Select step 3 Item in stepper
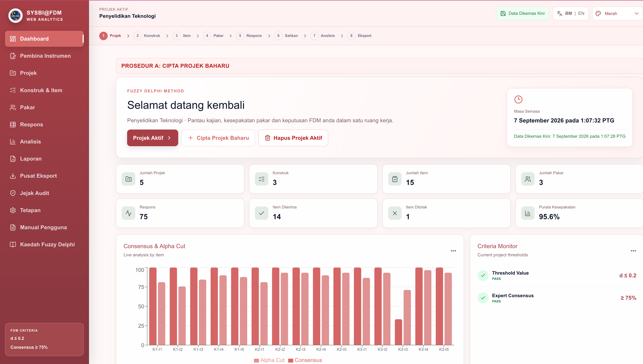 (x=182, y=36)
